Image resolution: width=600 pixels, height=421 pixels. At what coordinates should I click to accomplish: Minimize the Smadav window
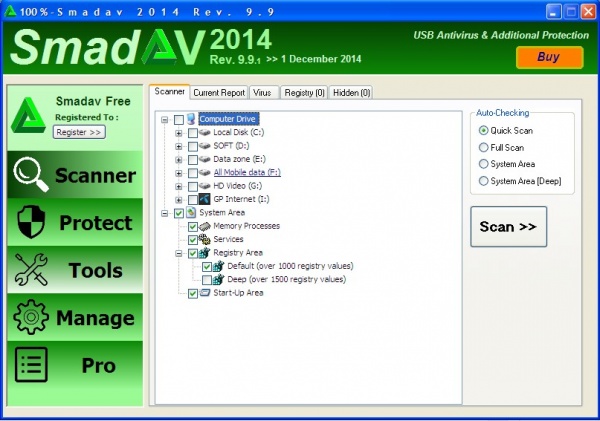point(553,12)
